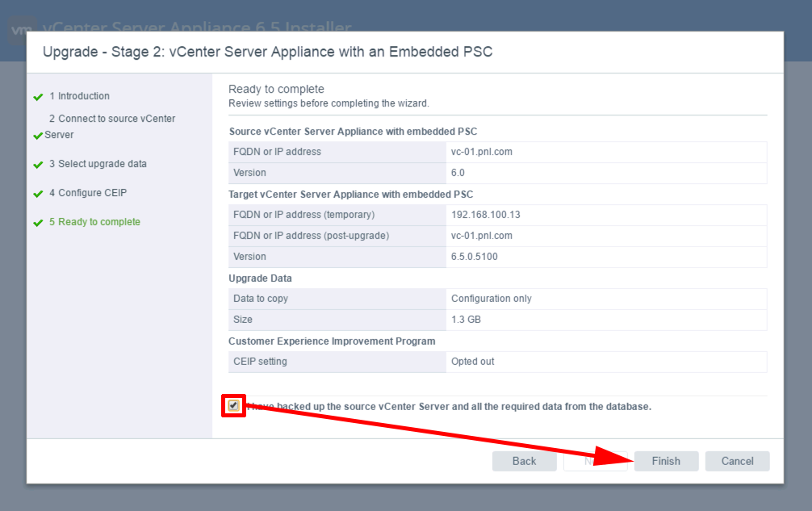Click the checkmark beside Ready to complete step
This screenshot has height=511, width=812.
(38, 223)
